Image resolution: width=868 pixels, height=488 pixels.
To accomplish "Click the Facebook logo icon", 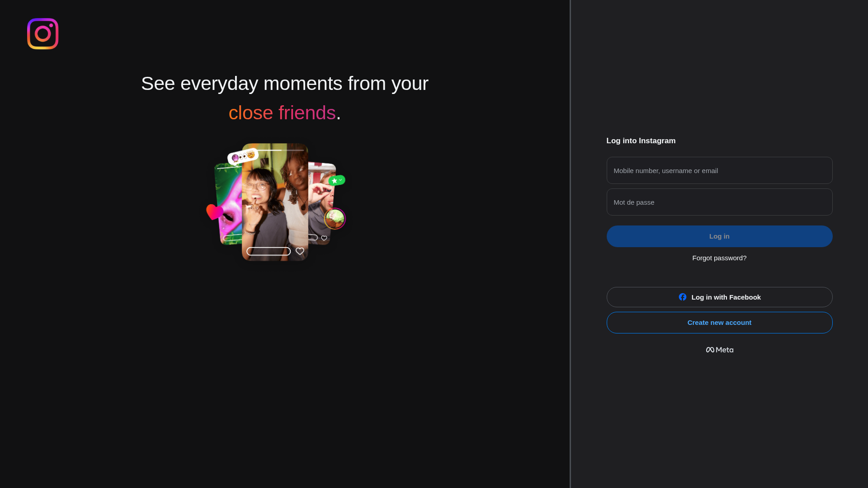I will [683, 297].
